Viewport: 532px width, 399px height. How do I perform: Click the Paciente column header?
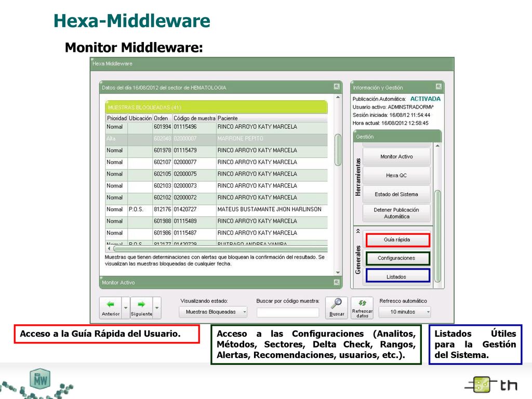tap(272, 118)
